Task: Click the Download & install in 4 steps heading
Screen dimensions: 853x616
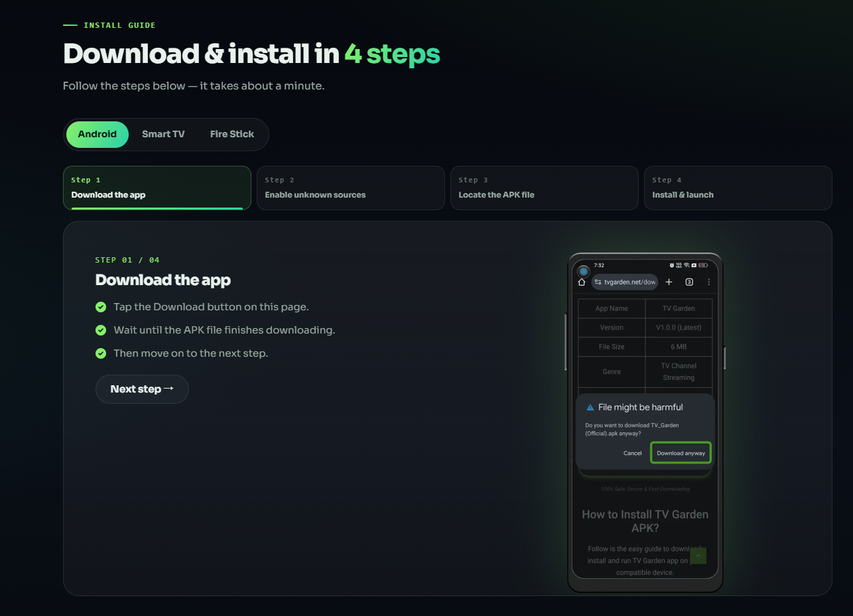Action: point(251,54)
